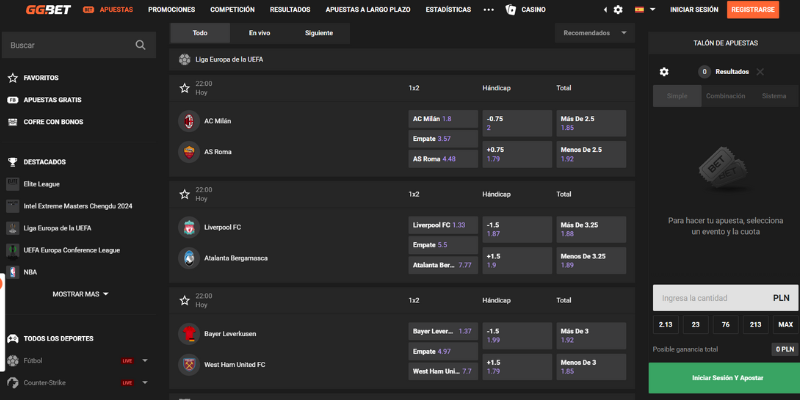Select Atalanta handicap +1.5 odds 1.9
800x400 pixels.
[517, 261]
